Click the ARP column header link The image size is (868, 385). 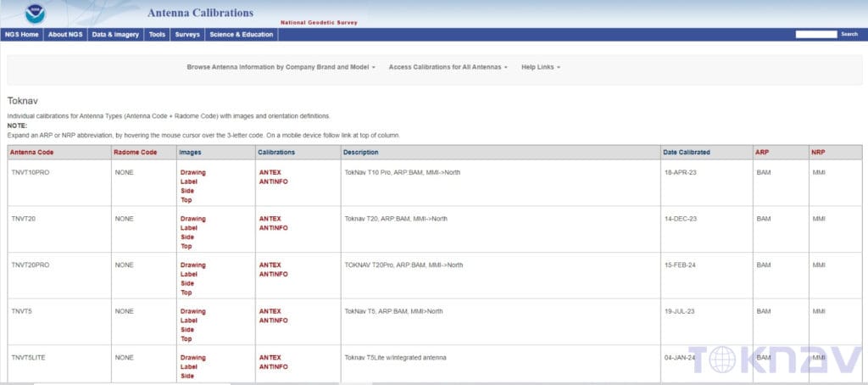762,153
